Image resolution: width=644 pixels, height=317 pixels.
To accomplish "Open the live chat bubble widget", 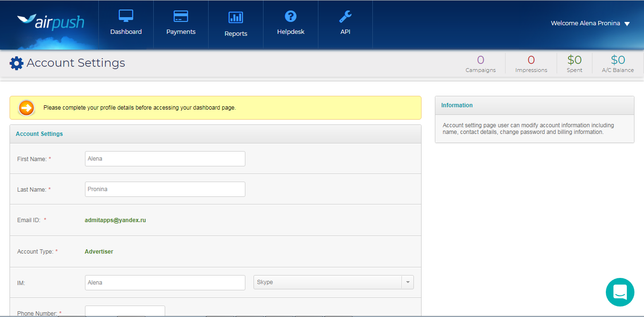I will point(620,292).
